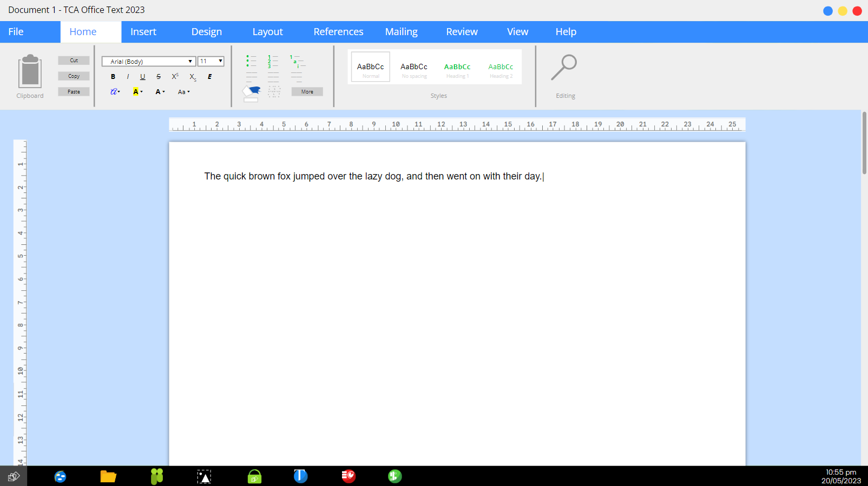Open the yellow highlight color dropdown
This screenshot has height=486, width=868.
138,92
